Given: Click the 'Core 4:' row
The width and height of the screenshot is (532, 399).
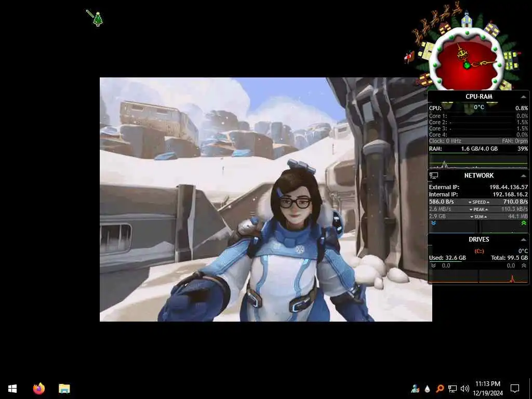Looking at the screenshot, I should coord(478,135).
